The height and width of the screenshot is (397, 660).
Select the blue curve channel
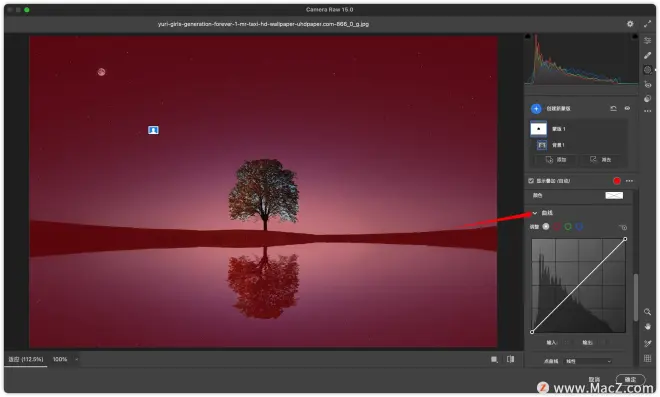coord(580,226)
